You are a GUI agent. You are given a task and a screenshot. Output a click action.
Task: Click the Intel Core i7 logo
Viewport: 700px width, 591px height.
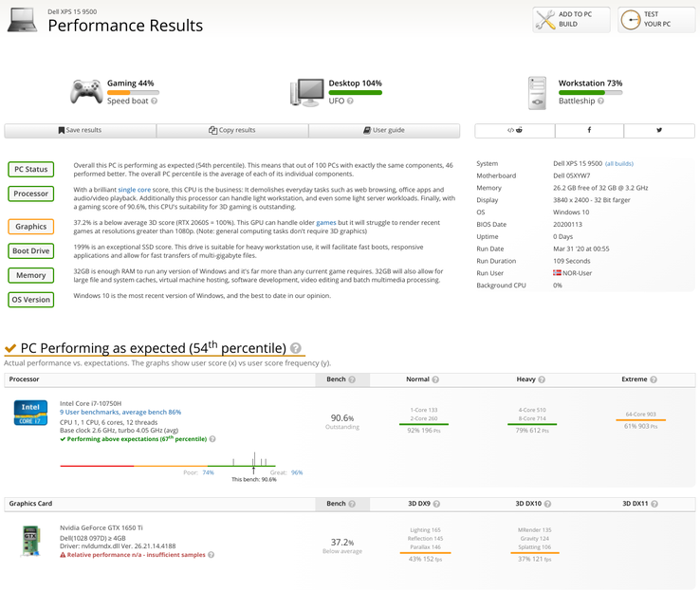click(x=30, y=413)
